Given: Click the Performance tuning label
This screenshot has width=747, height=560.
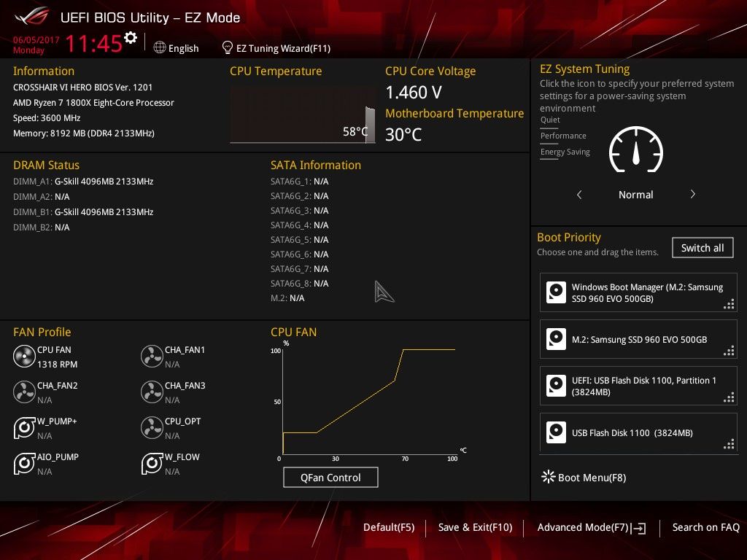Looking at the screenshot, I should (x=563, y=136).
